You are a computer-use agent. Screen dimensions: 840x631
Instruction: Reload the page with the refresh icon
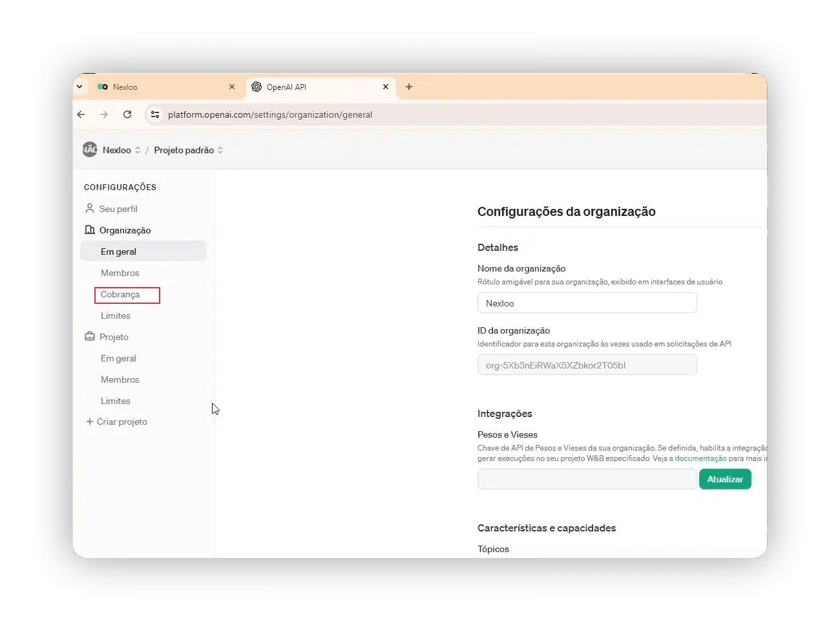click(127, 114)
